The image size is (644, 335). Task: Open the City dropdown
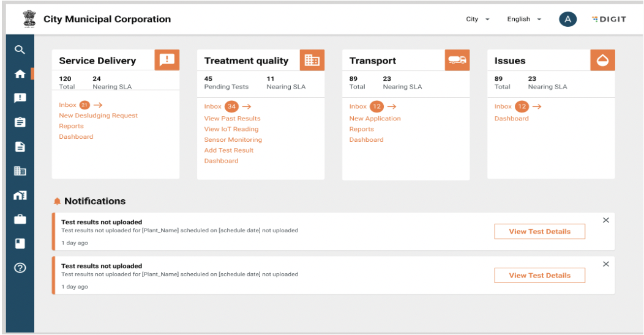pos(477,20)
